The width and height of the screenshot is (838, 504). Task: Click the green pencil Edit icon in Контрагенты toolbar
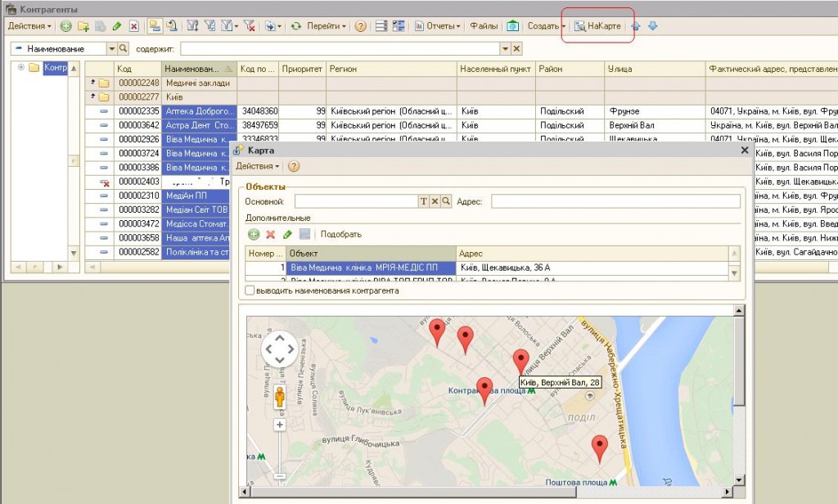[x=117, y=25]
